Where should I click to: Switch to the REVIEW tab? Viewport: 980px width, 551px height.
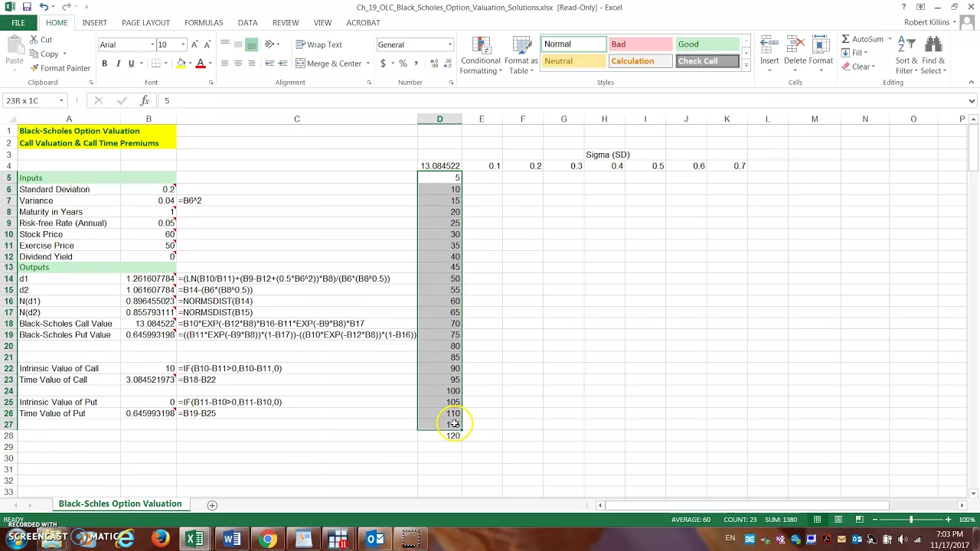286,23
